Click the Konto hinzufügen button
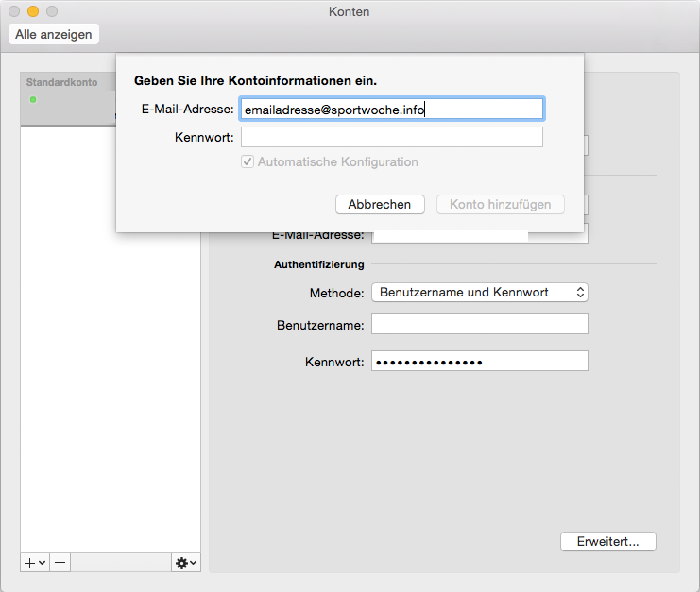Image resolution: width=700 pixels, height=592 pixels. [500, 204]
